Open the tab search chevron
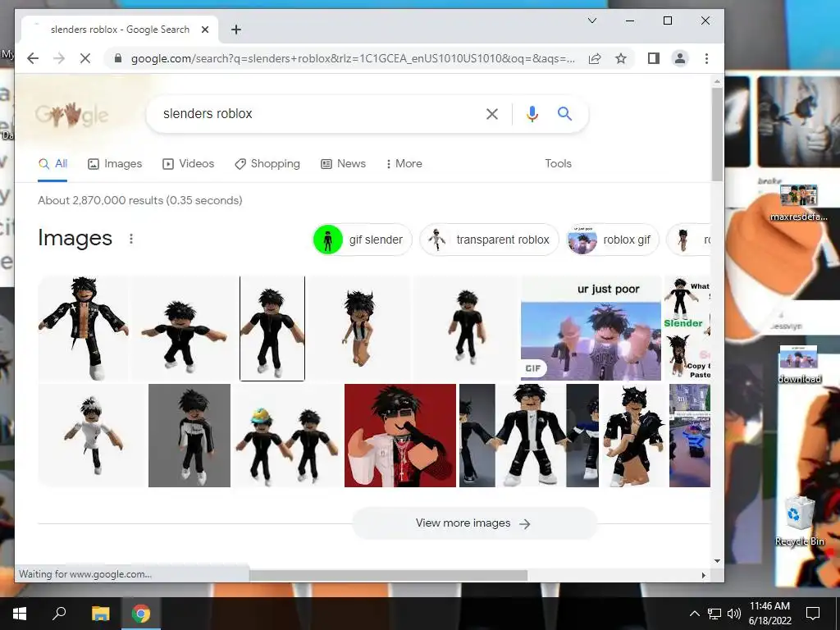Image resolution: width=840 pixels, height=630 pixels. (x=592, y=21)
